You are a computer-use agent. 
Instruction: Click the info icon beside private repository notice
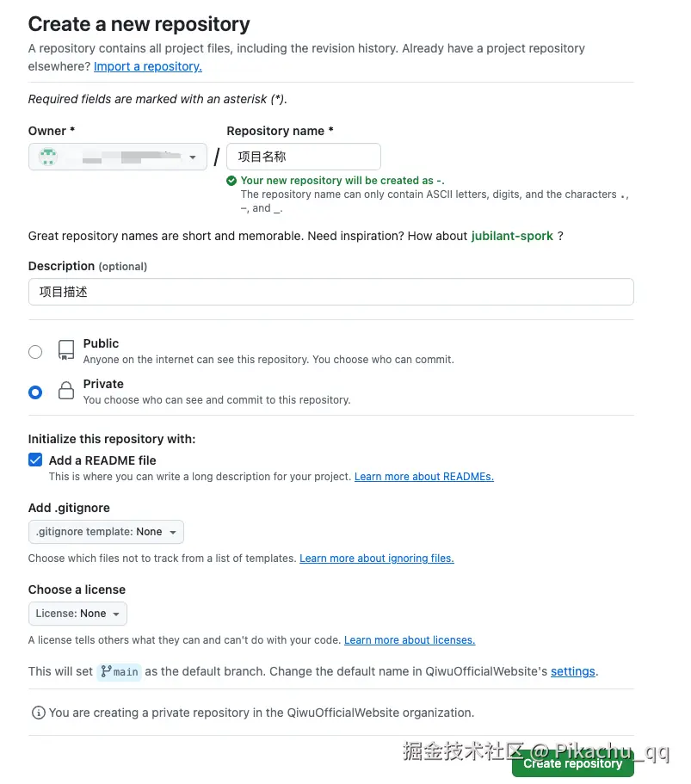click(x=38, y=713)
